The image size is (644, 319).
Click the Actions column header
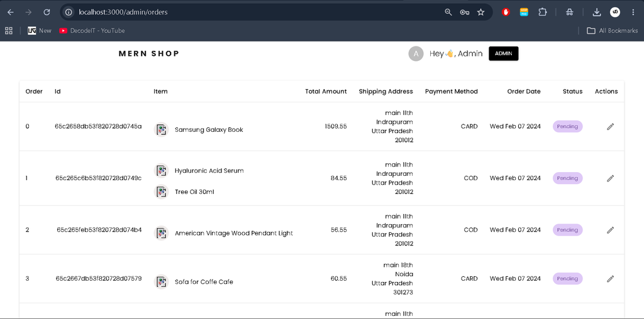(x=606, y=92)
